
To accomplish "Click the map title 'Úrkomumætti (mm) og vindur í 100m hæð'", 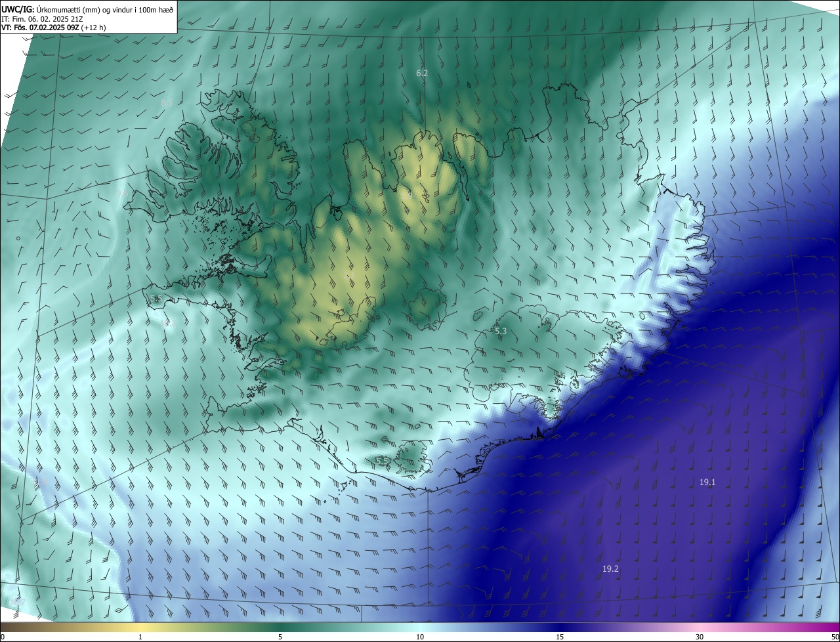I will point(105,9).
